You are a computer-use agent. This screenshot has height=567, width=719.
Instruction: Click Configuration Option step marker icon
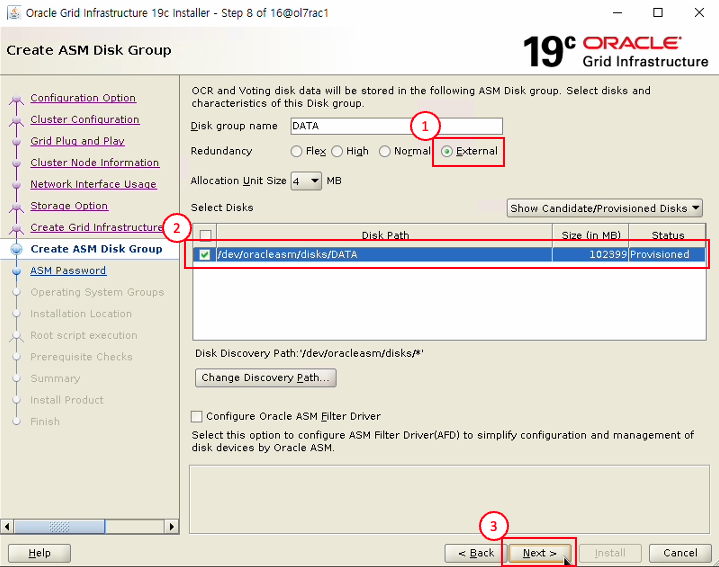pos(17,99)
